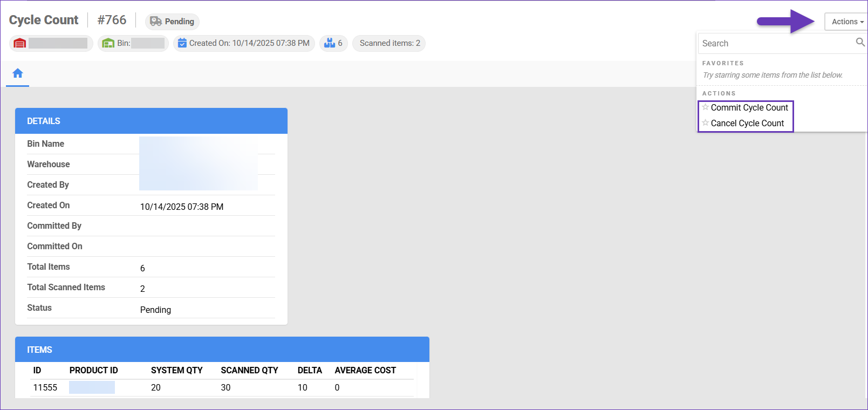Screen dimensions: 868x410
Task: Star the Commit Cycle Count action
Action: coord(705,107)
